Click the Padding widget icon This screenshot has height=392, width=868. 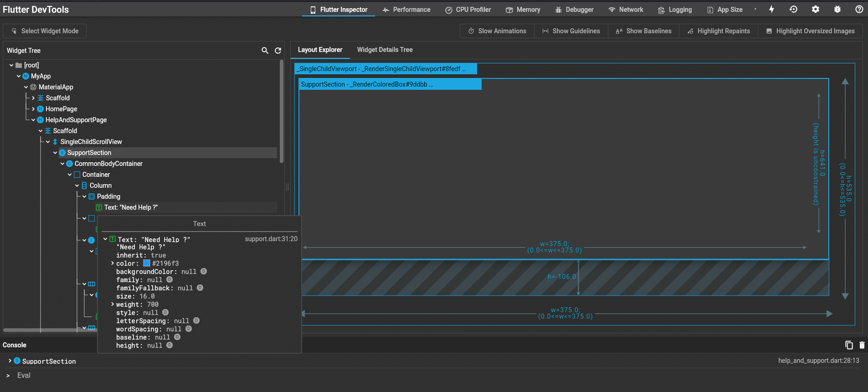point(92,196)
